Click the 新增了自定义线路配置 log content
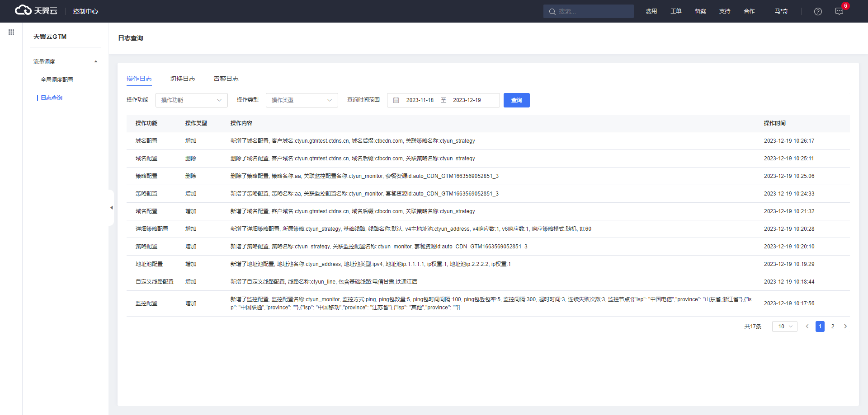Screen dimensions: 868x415 pyautogui.click(x=324, y=282)
